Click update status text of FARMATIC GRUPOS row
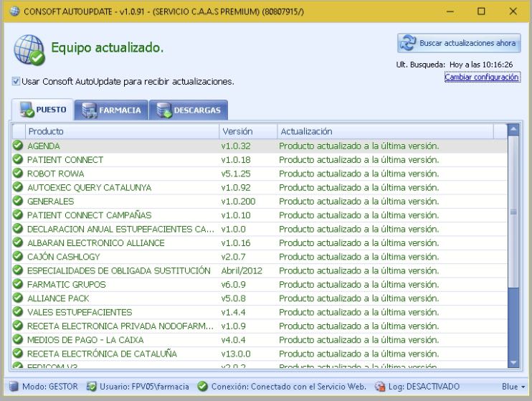Viewport: 532px width, 401px height. click(359, 285)
